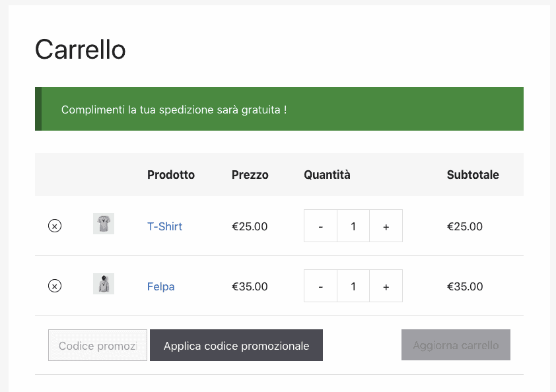Decrease Felpa quantity with minus button

pos(320,286)
